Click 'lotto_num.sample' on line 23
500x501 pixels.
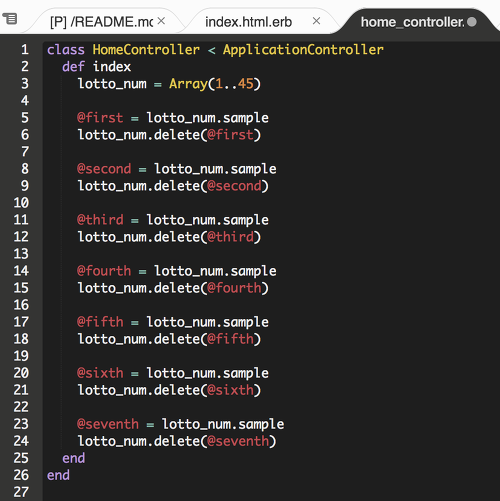223,424
